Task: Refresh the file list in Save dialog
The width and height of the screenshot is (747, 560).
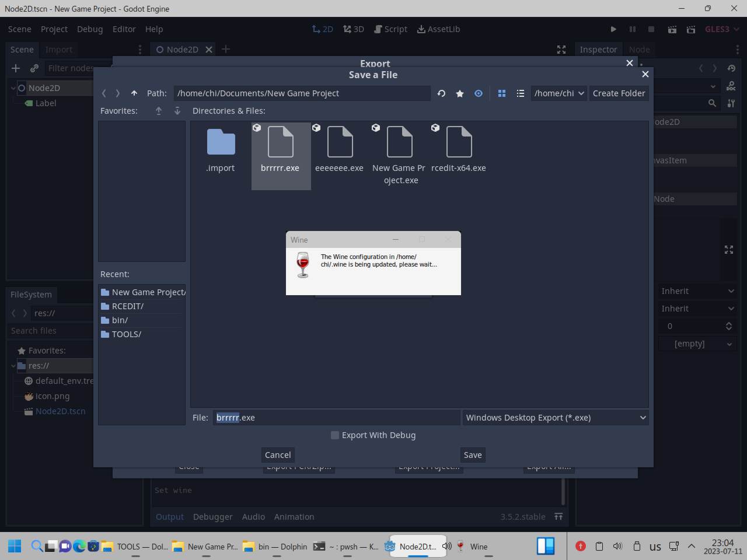Action: coord(441,93)
